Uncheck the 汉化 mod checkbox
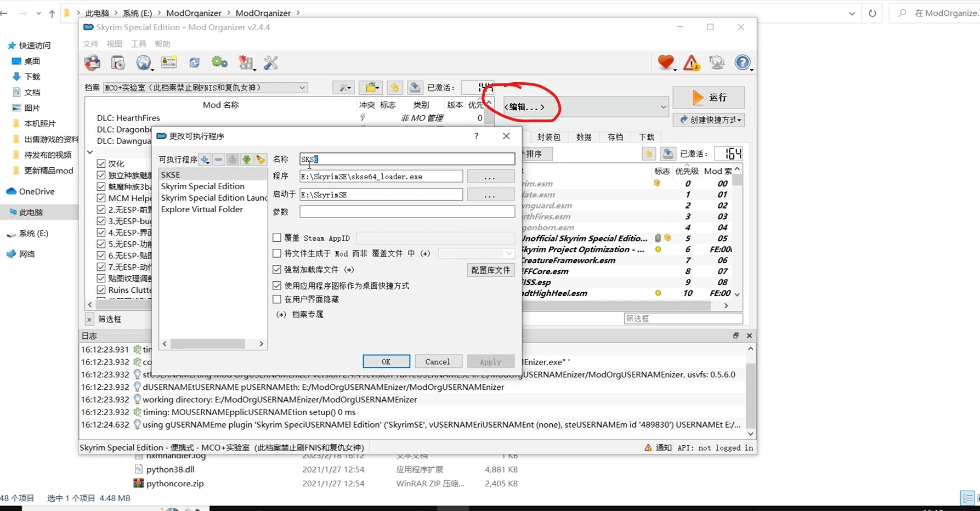 [101, 163]
